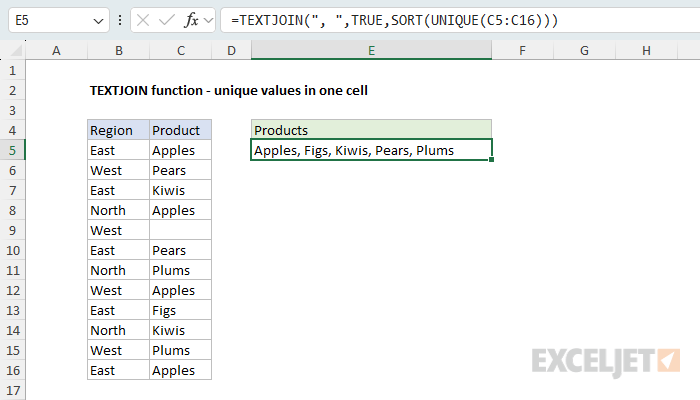Select row 1 header
The height and width of the screenshot is (400, 700).
(12, 71)
